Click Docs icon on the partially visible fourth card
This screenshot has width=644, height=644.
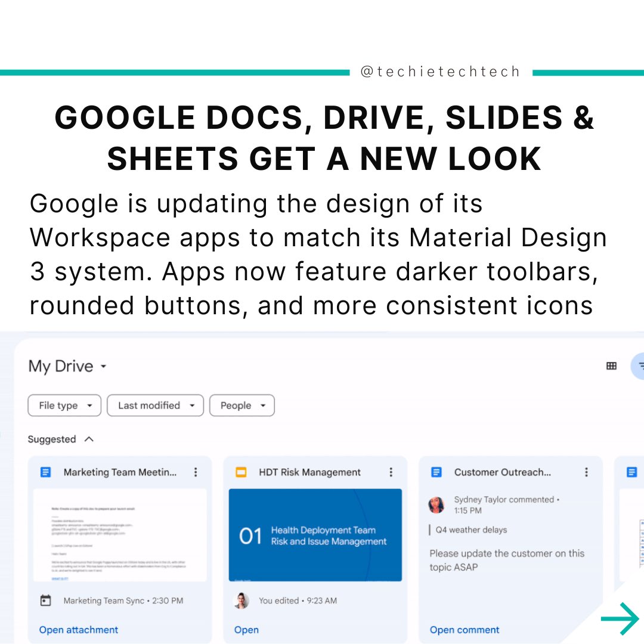click(631, 472)
